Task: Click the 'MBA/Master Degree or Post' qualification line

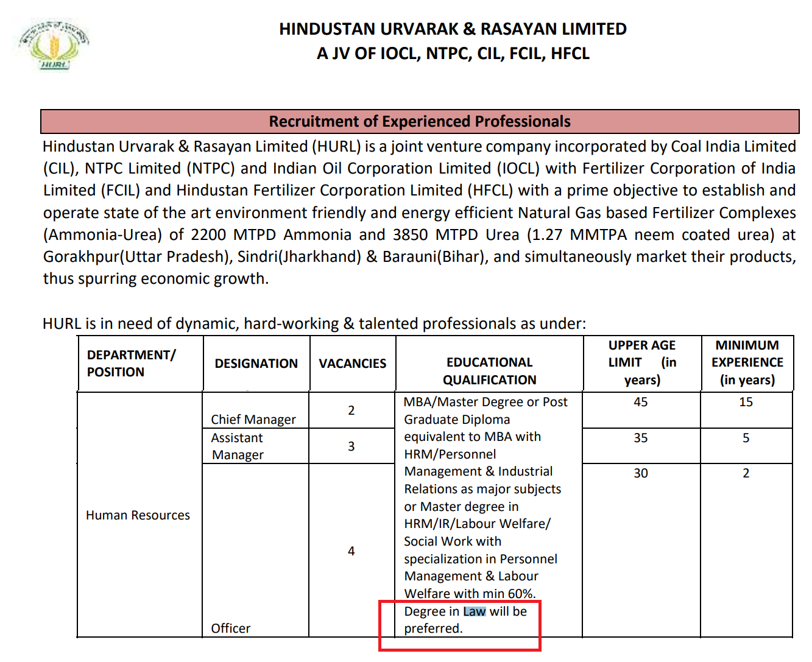Action: (x=485, y=402)
